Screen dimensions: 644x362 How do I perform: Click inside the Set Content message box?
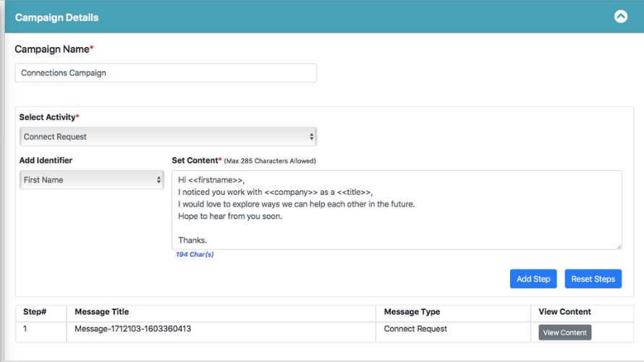point(397,210)
